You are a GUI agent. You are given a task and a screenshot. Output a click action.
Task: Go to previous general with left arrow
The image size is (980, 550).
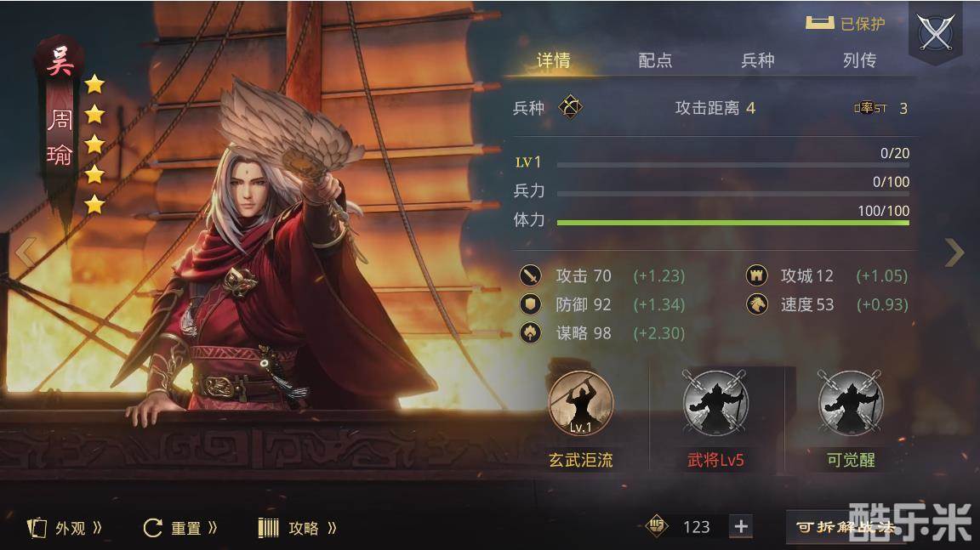(25, 252)
